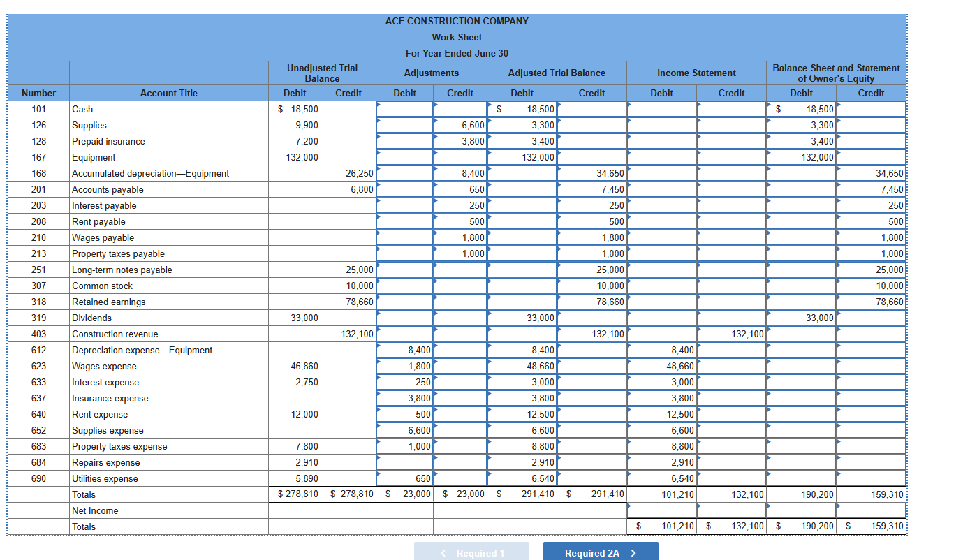This screenshot has width=970, height=560.
Task: Edit Prepaid insurance adjustments credit 3,800
Action: 460,141
